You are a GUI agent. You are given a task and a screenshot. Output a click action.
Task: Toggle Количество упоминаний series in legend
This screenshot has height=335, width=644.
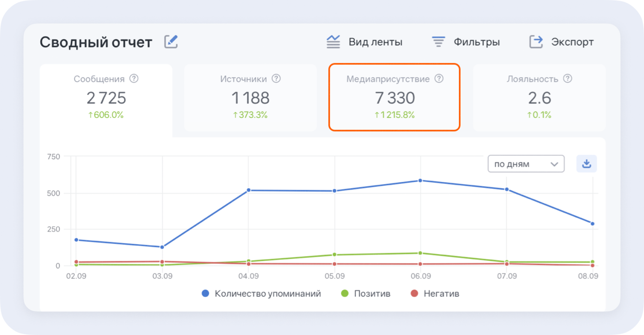click(261, 294)
